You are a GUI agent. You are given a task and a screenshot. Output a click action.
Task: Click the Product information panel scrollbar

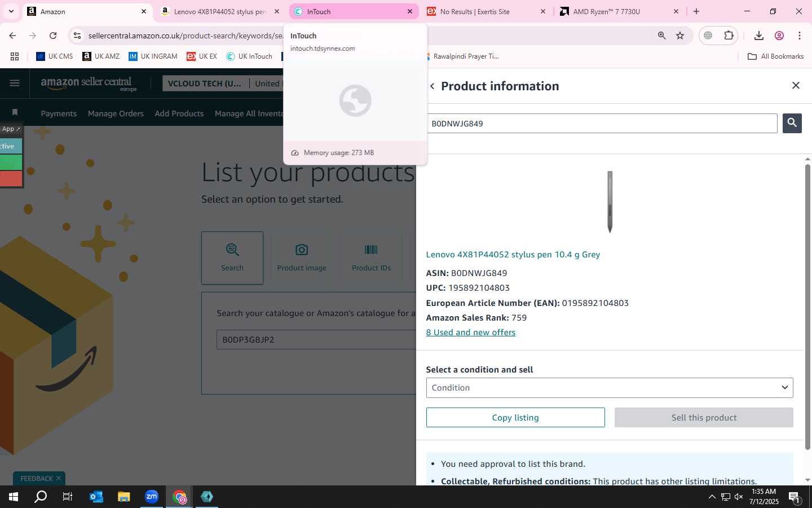point(807,308)
